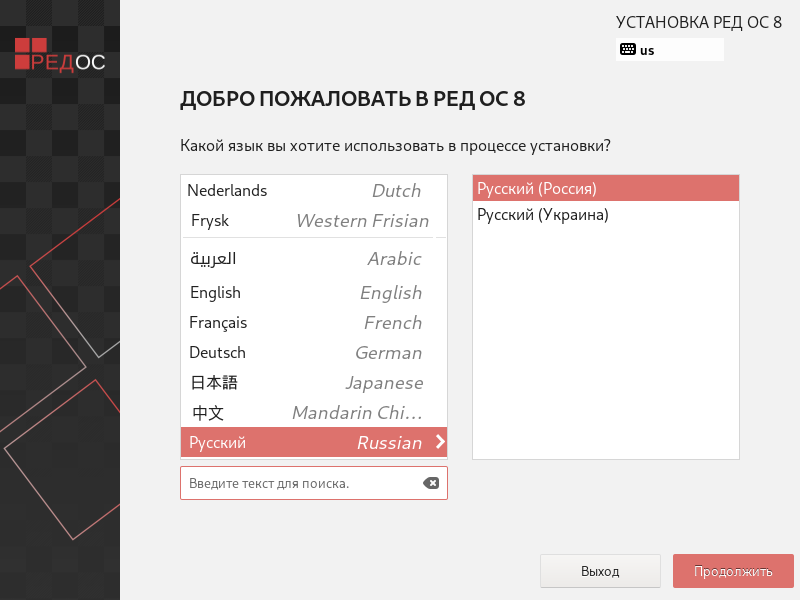Select the Japanese language row
Viewport: 800px width, 600px height.
point(314,383)
